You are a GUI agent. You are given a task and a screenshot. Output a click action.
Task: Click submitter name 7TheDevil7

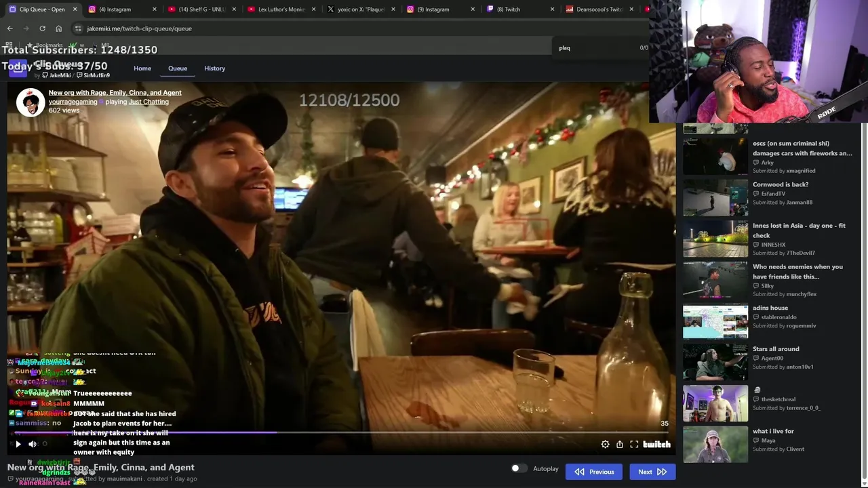(x=801, y=253)
